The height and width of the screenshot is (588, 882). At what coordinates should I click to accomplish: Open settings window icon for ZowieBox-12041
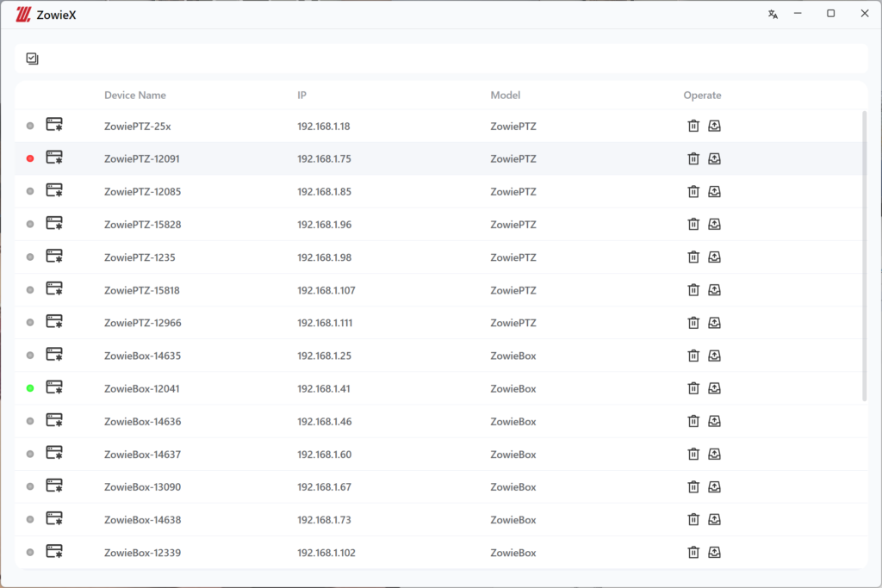tap(54, 388)
